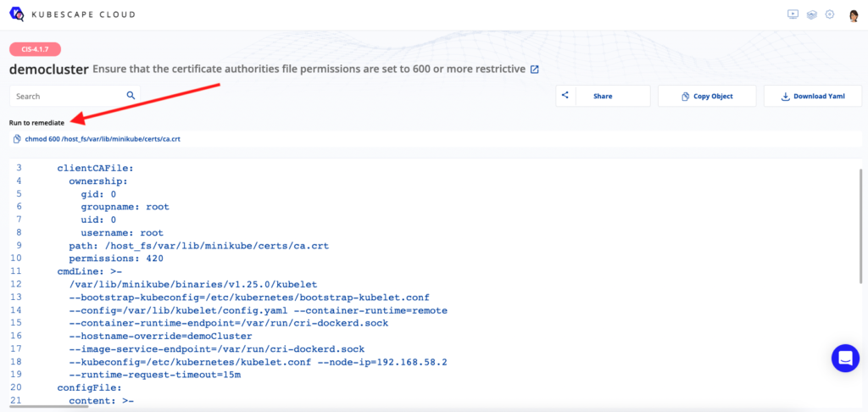Viewport: 868px width, 412px height.
Task: Click the 'username: root' line
Action: (122, 232)
